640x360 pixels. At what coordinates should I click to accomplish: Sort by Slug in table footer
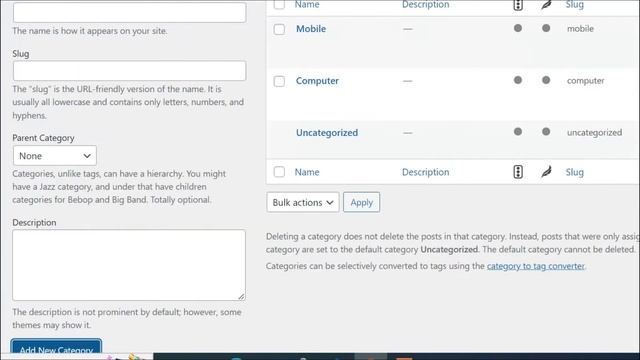coord(575,172)
